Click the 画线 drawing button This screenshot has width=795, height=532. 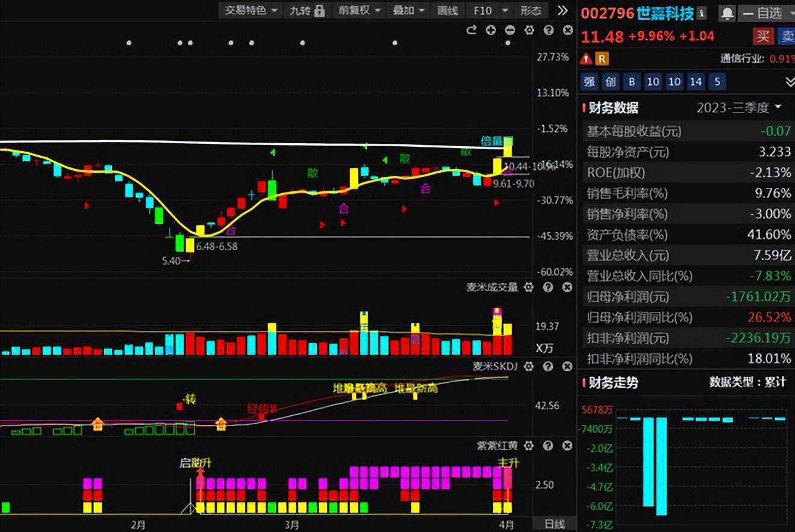click(x=447, y=10)
